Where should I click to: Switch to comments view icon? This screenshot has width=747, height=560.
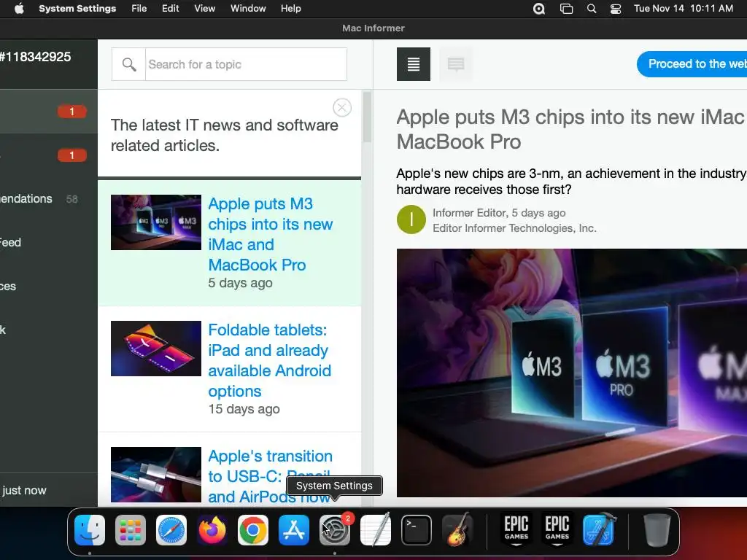[x=456, y=64]
